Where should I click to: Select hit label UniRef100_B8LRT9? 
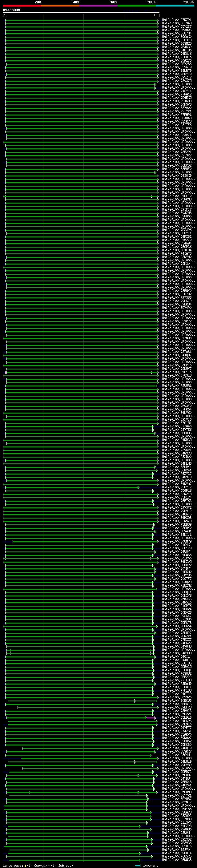pyautogui.click(x=176, y=71)
